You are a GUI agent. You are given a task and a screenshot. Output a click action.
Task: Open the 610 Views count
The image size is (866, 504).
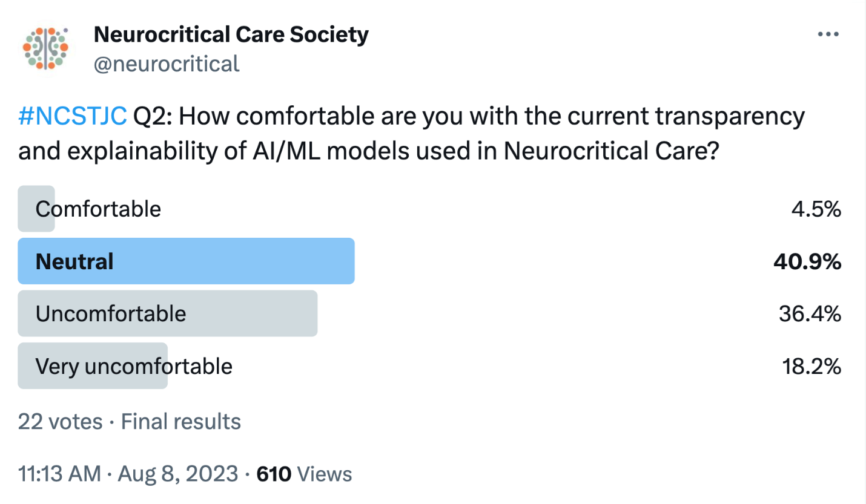[x=304, y=474]
